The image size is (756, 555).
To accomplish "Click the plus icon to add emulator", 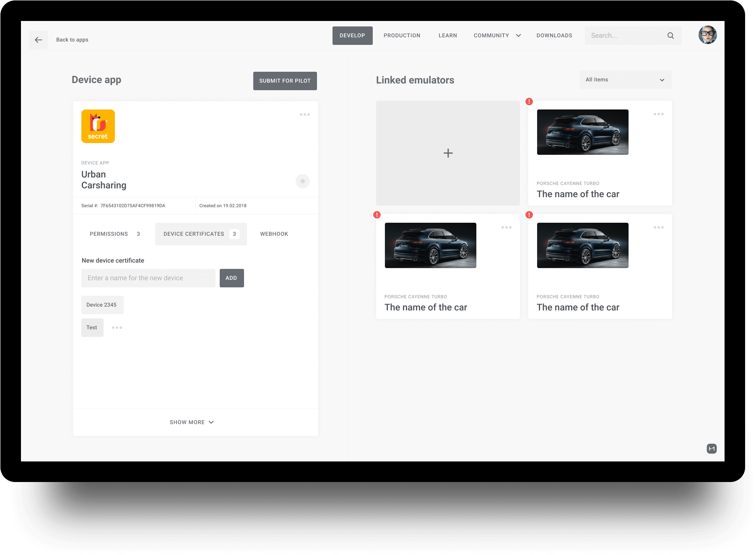I will tap(448, 153).
